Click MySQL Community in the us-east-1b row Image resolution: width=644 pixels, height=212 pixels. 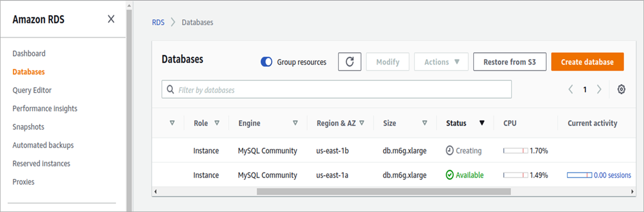268,151
